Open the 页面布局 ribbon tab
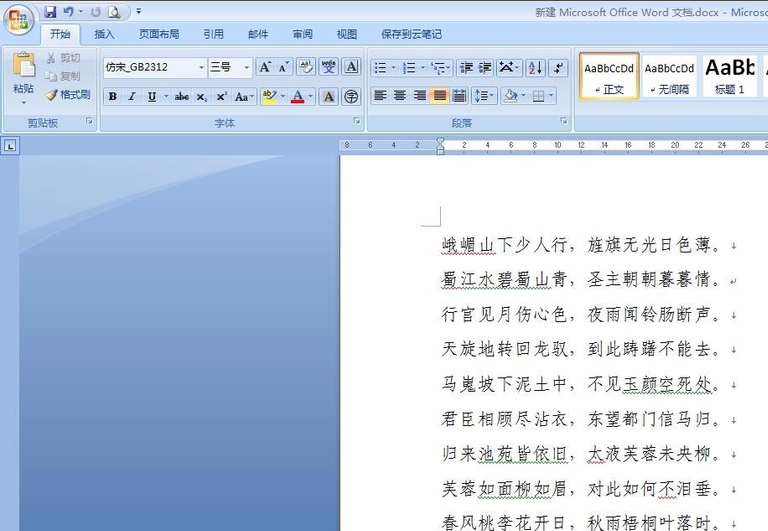 tap(159, 34)
